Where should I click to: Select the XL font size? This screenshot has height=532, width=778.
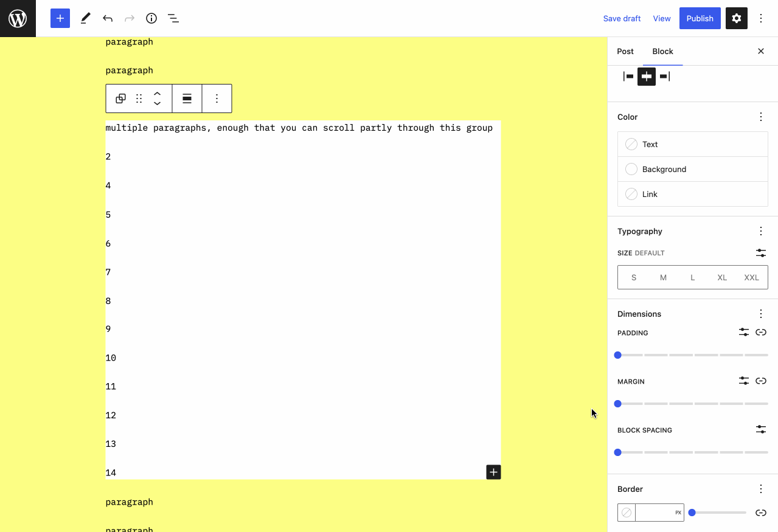(x=721, y=277)
